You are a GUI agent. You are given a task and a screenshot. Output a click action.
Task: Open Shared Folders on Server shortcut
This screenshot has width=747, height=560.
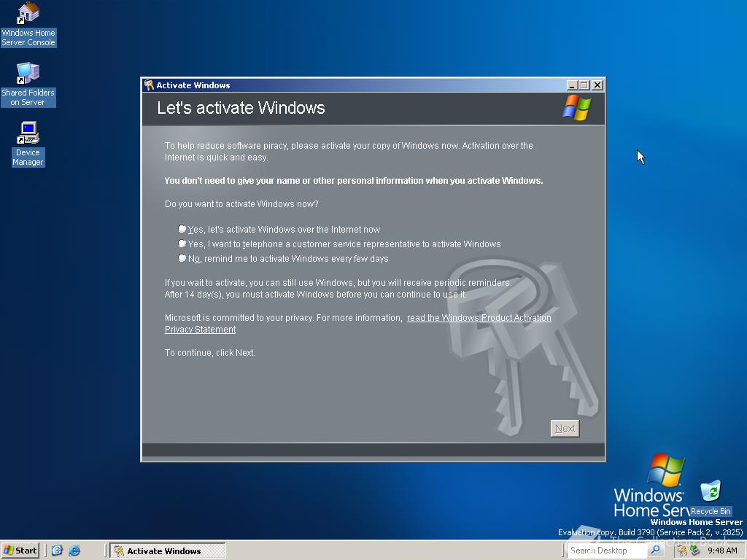click(x=28, y=85)
